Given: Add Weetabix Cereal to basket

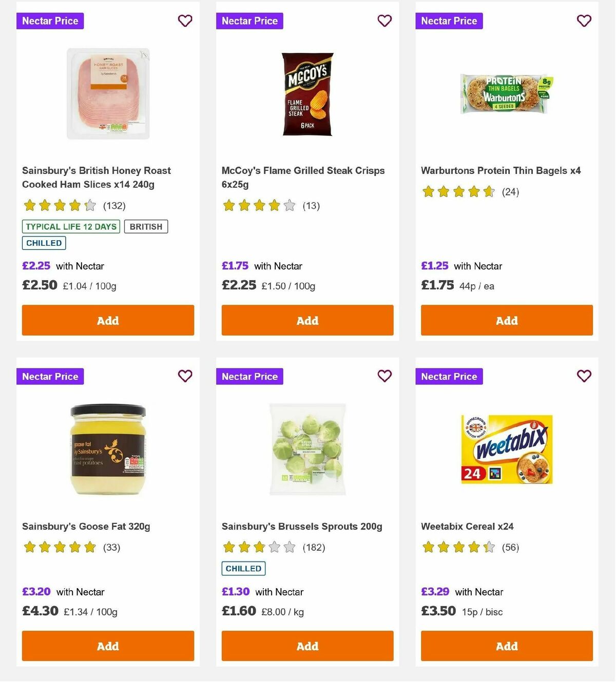Looking at the screenshot, I should pos(506,646).
